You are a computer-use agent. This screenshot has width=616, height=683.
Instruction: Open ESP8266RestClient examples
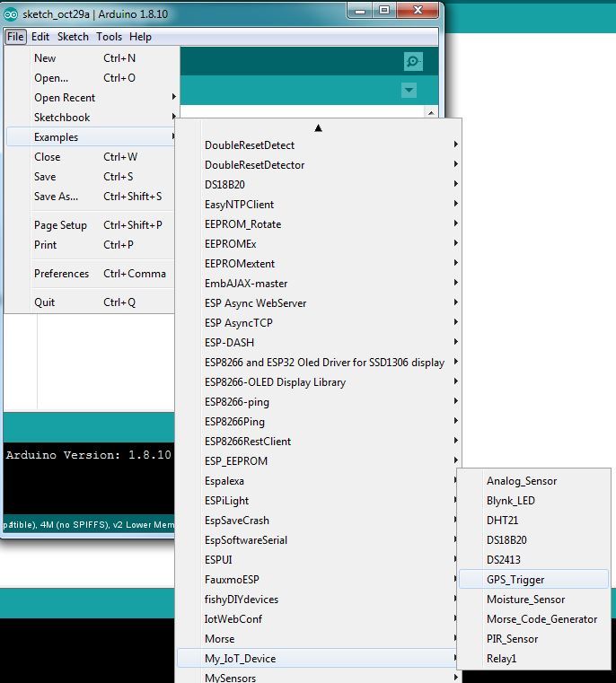click(318, 442)
